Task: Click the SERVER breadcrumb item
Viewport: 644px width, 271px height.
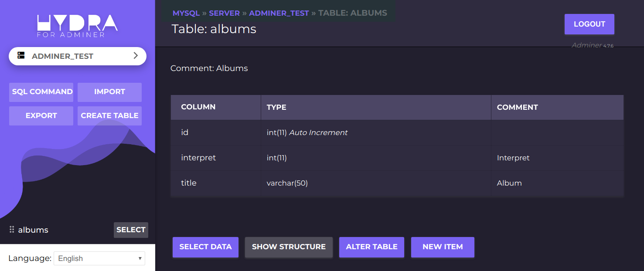Action: tap(224, 13)
